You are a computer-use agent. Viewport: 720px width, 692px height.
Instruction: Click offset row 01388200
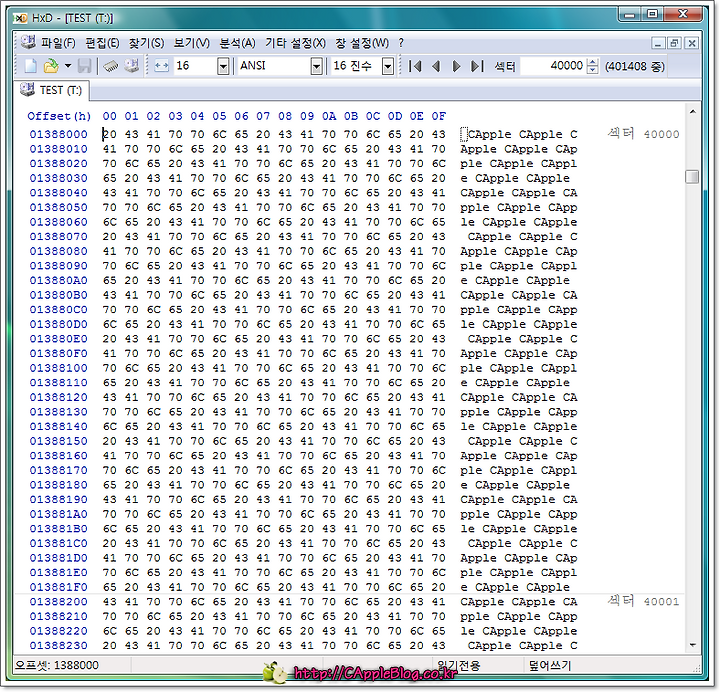coord(58,602)
